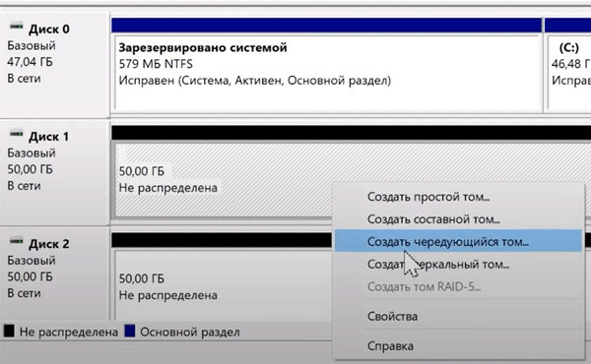Click the 50,00 ГБ size under Диск 1 label
This screenshot has height=364, width=591.
click(x=30, y=169)
